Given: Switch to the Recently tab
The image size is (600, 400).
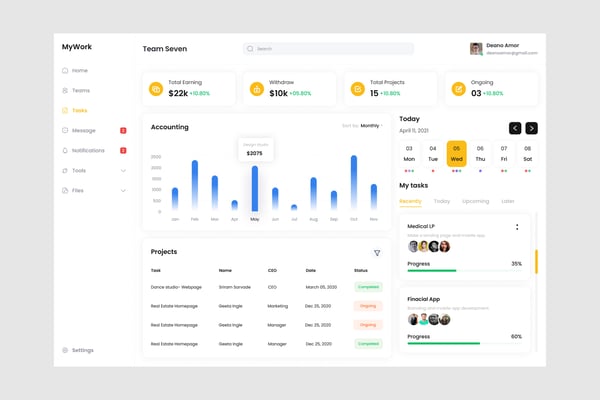Looking at the screenshot, I should coord(410,201).
